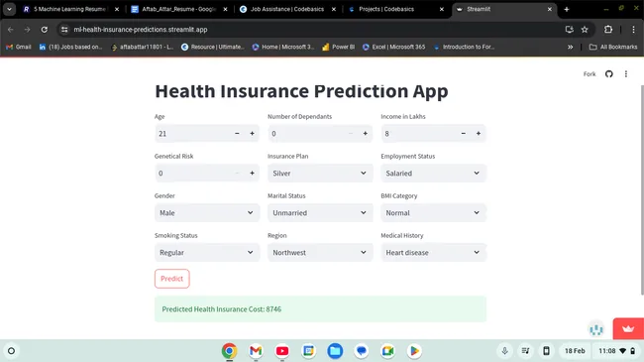This screenshot has height=362, width=644.
Task: Open the Smoking Status dropdown showing Regular
Action: [x=207, y=253]
